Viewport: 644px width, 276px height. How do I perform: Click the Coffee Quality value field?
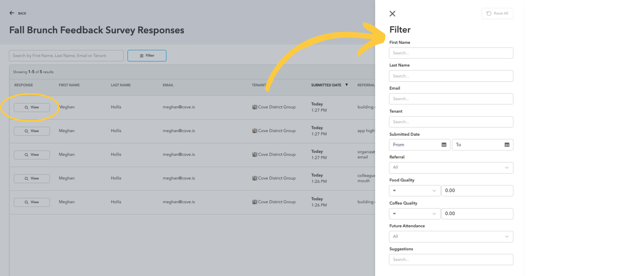coord(477,214)
